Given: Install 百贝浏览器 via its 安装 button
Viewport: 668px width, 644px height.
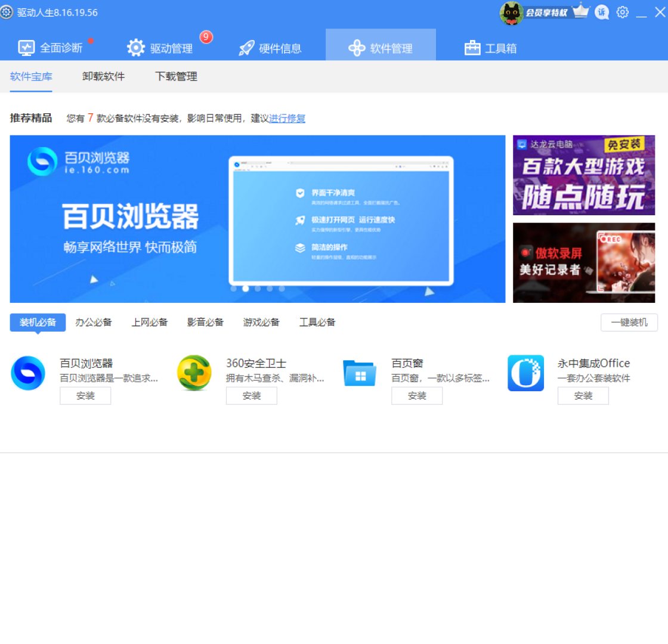Looking at the screenshot, I should (x=85, y=396).
